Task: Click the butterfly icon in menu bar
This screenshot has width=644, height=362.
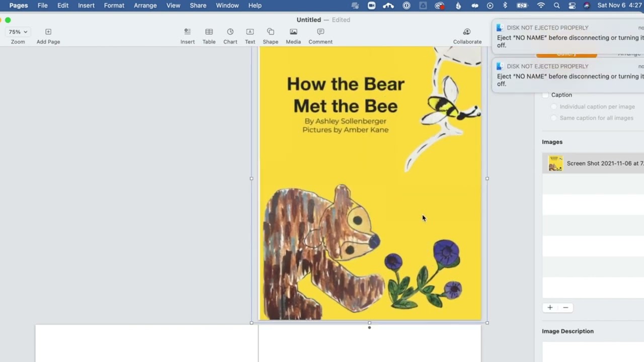Action: pyautogui.click(x=474, y=6)
